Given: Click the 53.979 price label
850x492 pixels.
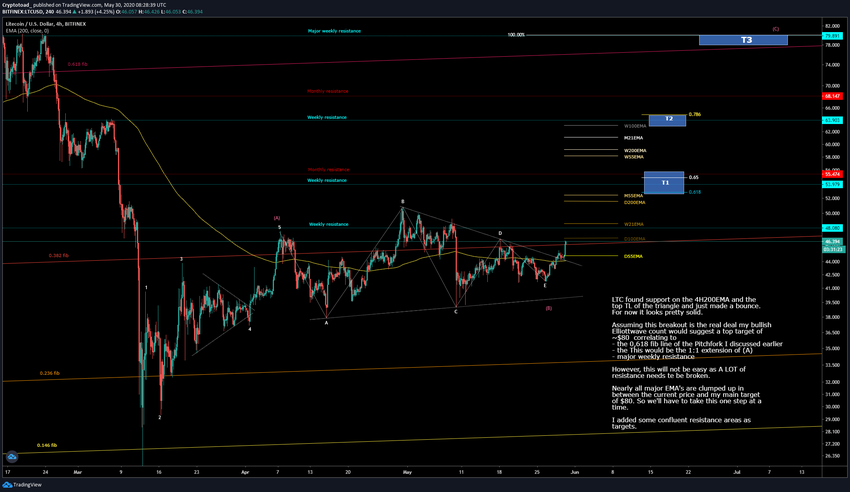Looking at the screenshot, I should [832, 185].
